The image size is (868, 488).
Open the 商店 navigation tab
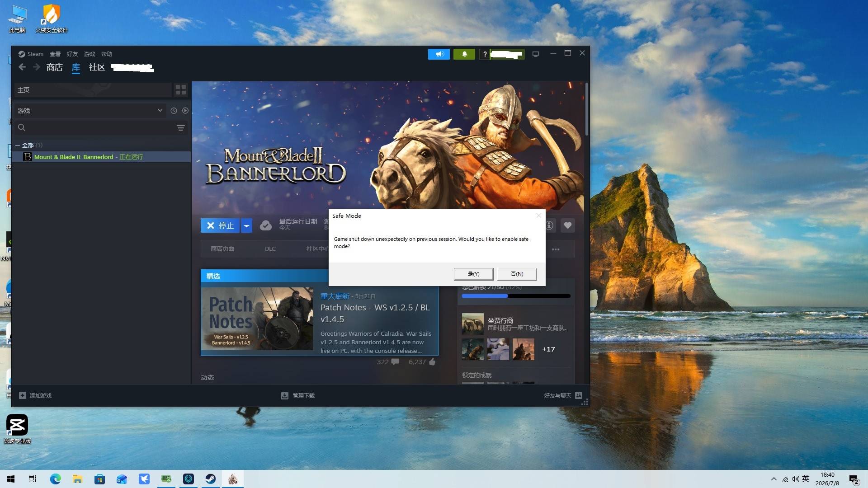pyautogui.click(x=54, y=67)
